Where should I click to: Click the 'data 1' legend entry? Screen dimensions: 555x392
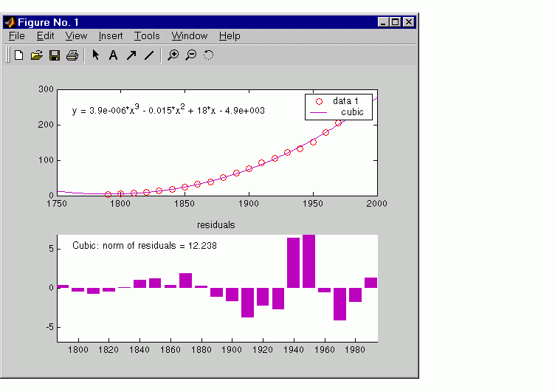click(x=345, y=101)
